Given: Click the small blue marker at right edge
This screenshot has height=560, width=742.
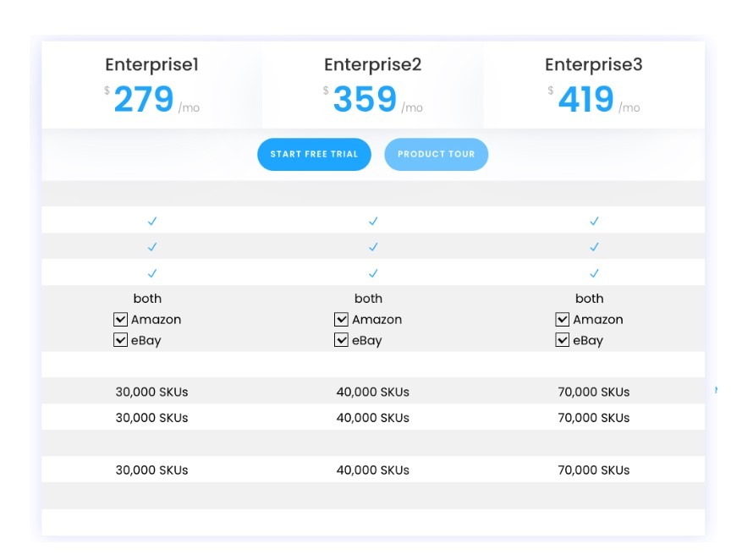Looking at the screenshot, I should (x=716, y=390).
